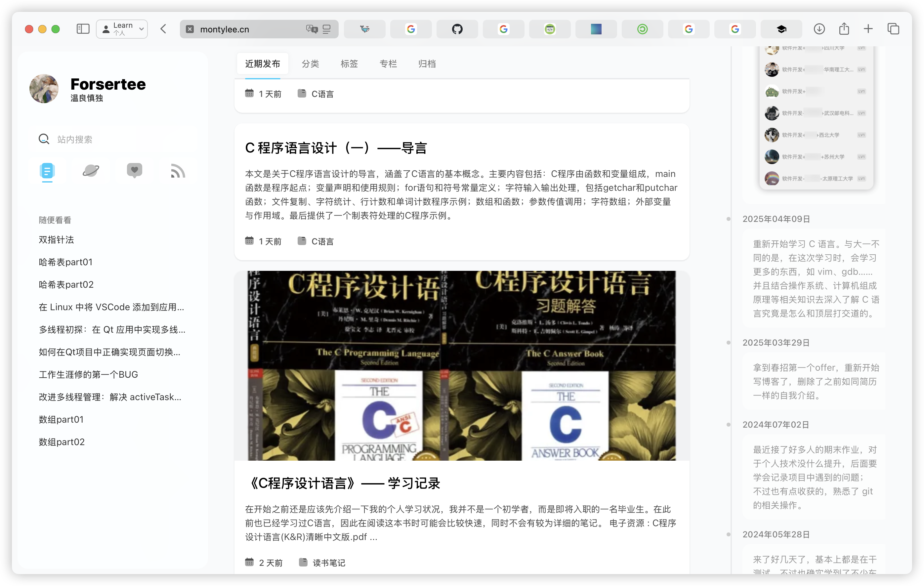924x586 pixels.
Task: Switch to the GitHub tab
Action: [x=457, y=29]
